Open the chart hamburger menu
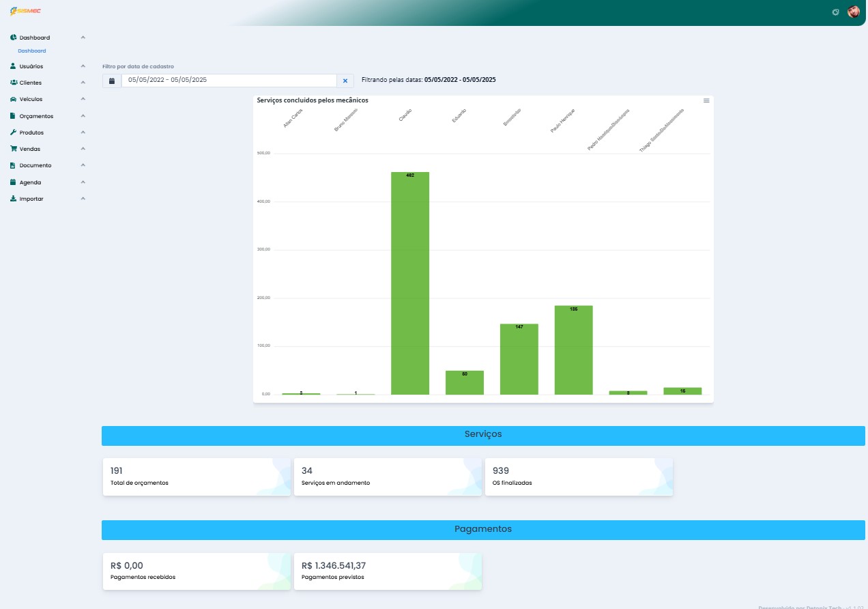This screenshot has height=609, width=868. [x=706, y=100]
